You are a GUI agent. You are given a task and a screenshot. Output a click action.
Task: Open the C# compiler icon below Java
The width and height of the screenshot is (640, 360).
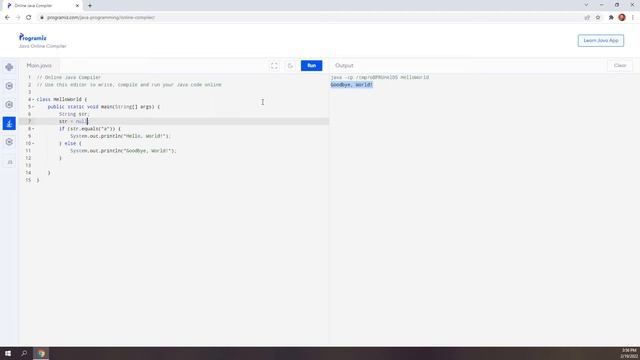click(9, 142)
